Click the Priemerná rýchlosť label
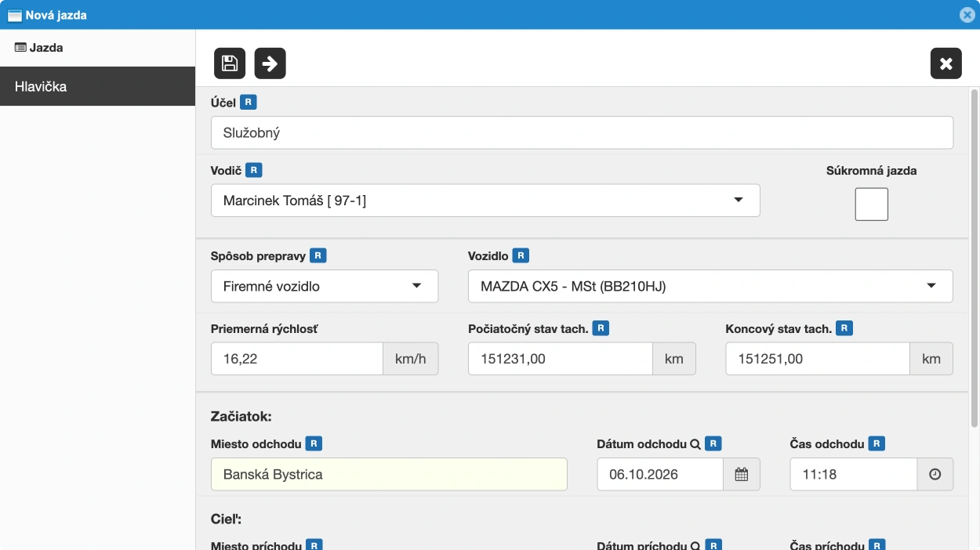 point(264,328)
